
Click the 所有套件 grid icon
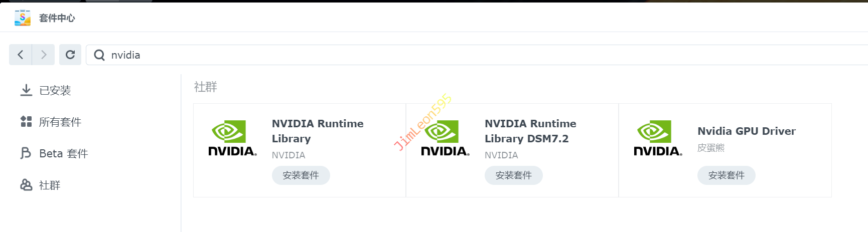point(26,122)
